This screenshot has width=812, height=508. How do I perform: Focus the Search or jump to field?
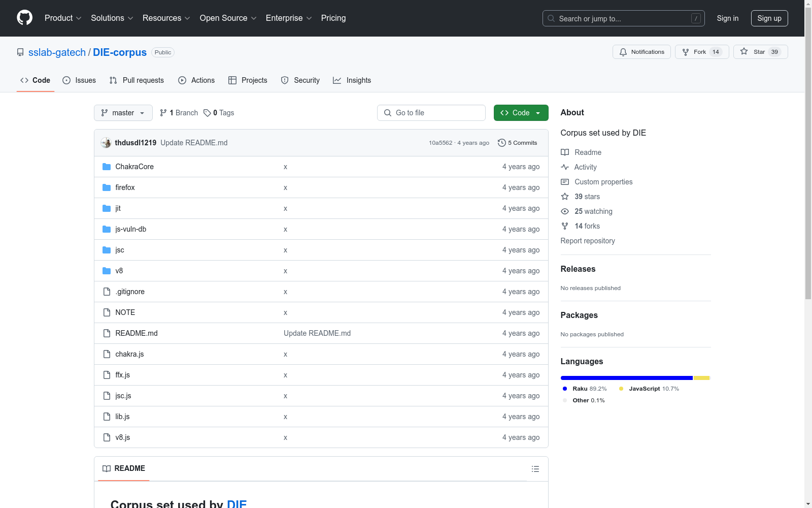coord(624,18)
